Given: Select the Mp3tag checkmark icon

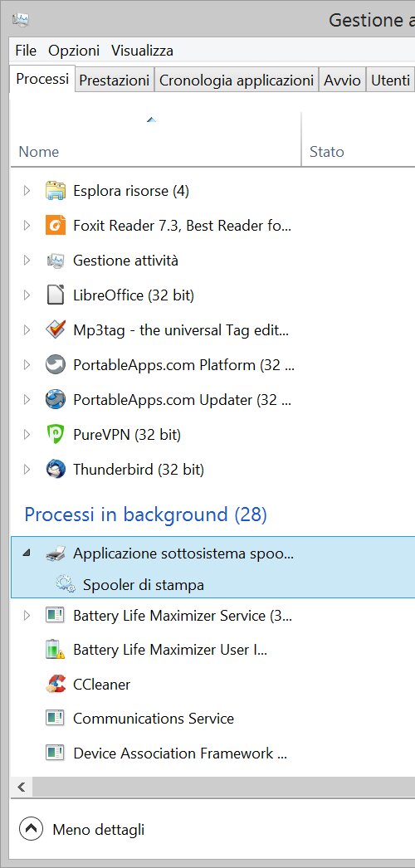Looking at the screenshot, I should (x=56, y=330).
